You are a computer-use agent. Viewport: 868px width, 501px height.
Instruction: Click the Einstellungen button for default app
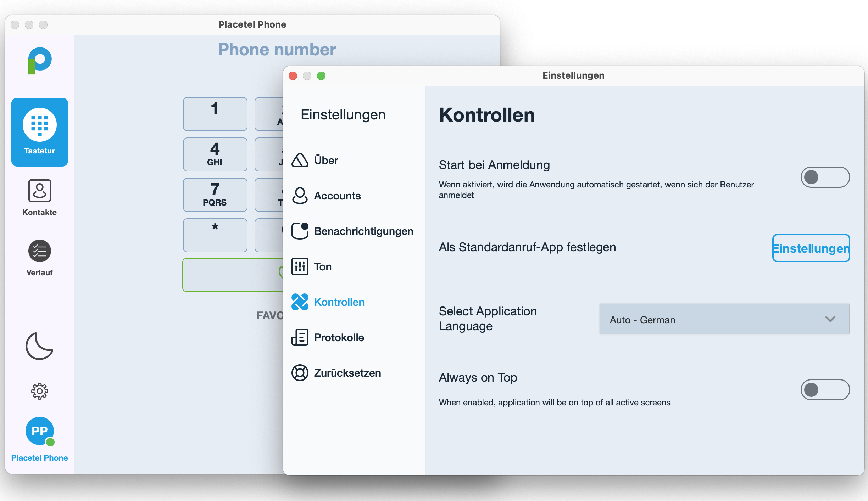(811, 248)
